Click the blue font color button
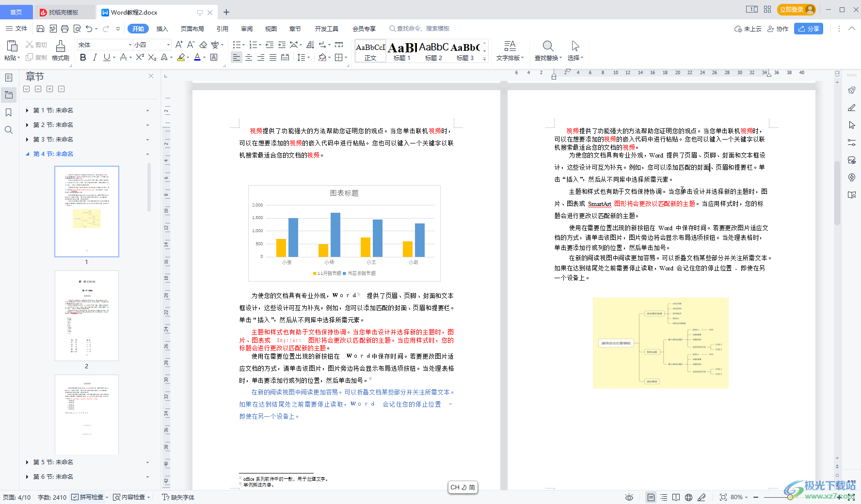861x504 pixels. [x=197, y=57]
